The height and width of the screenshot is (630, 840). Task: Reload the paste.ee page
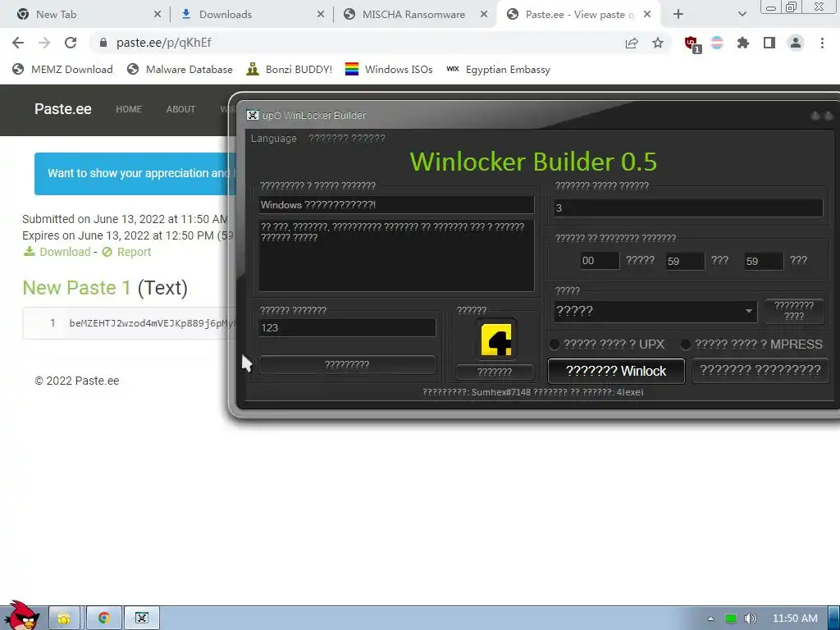click(71, 43)
